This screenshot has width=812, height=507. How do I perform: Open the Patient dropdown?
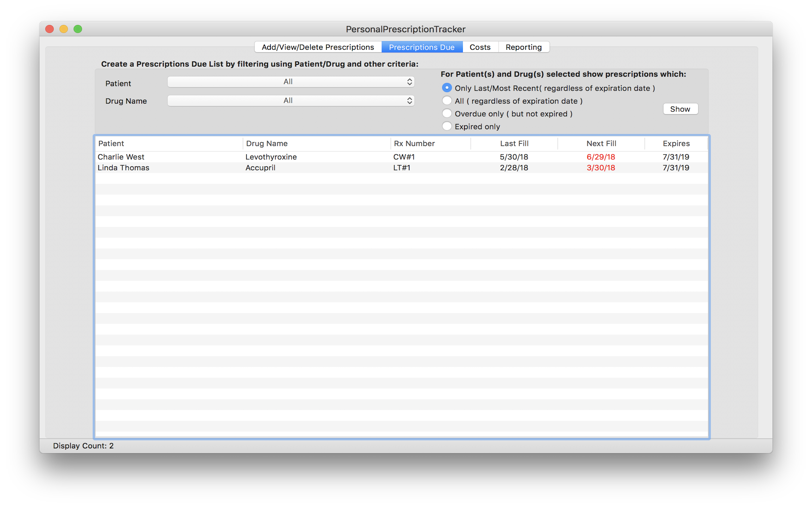(291, 82)
